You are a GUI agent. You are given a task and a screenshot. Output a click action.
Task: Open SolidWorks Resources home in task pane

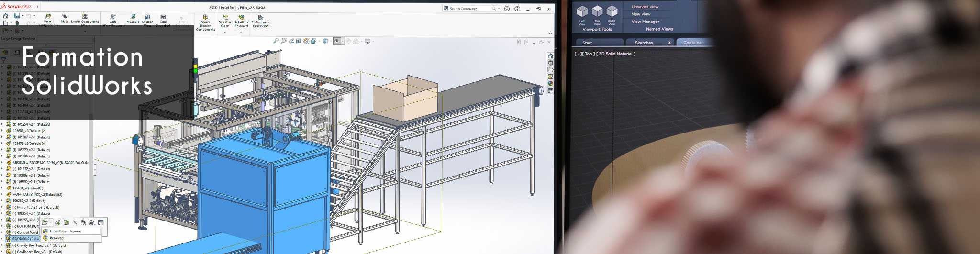click(550, 56)
